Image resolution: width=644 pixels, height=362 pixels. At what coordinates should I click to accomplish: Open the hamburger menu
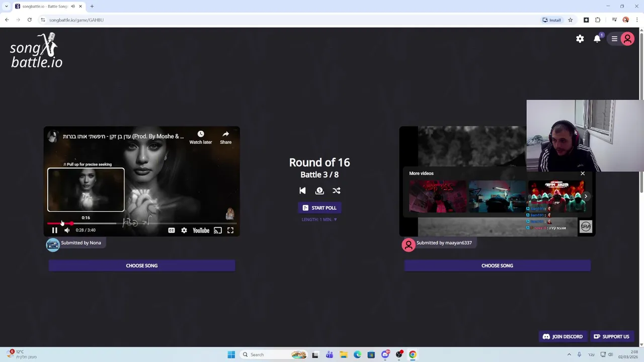pyautogui.click(x=614, y=39)
